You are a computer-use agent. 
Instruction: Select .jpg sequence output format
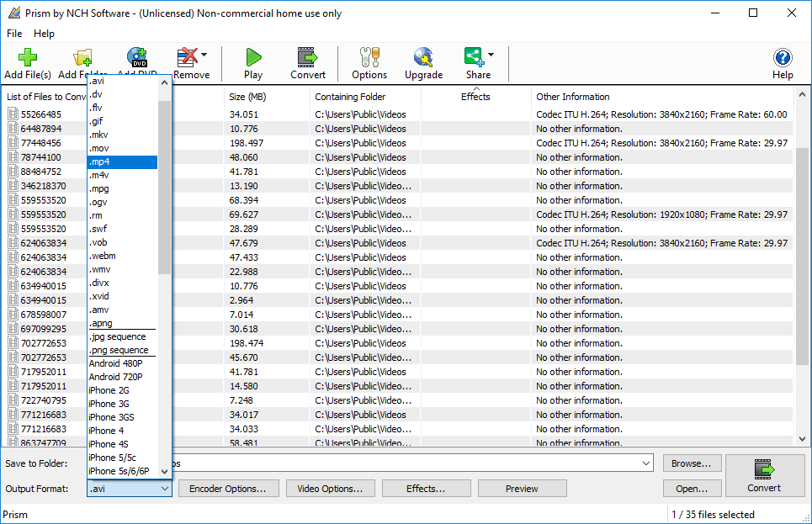[x=122, y=336]
